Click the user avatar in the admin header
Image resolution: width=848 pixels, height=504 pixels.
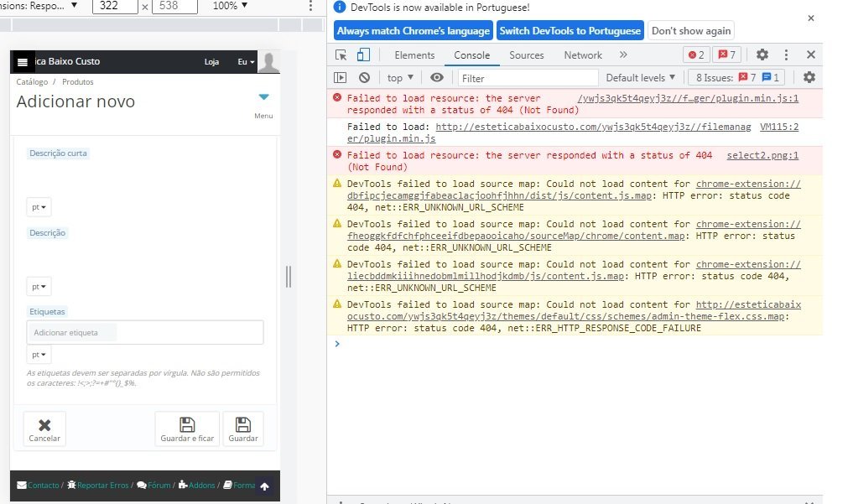[x=268, y=62]
